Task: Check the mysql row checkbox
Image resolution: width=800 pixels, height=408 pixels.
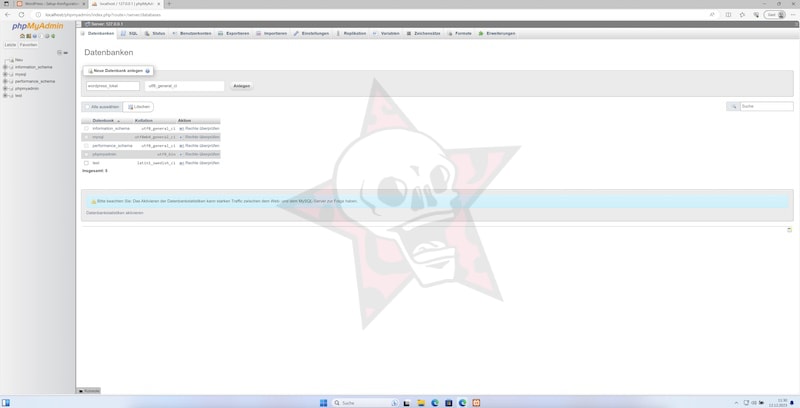Action: (x=86, y=137)
